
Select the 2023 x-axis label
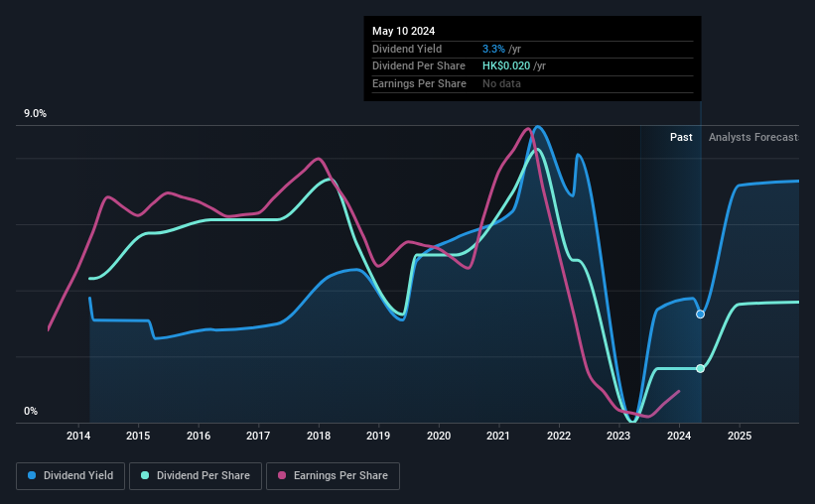(x=618, y=436)
